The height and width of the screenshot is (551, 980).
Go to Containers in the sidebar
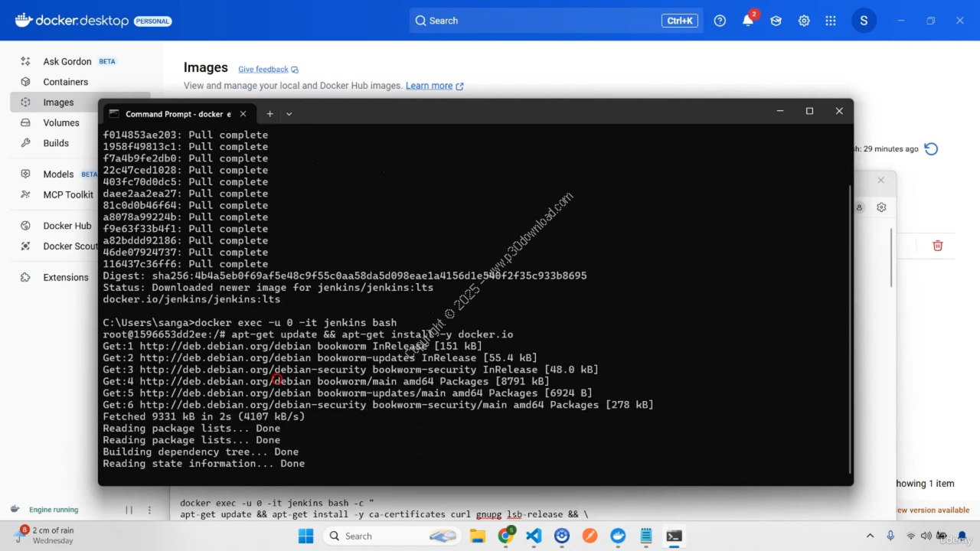coord(65,82)
